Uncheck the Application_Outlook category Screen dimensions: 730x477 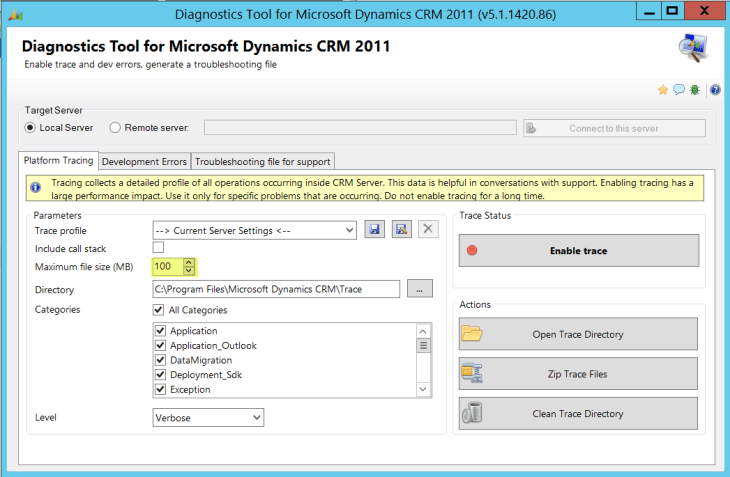tap(160, 346)
